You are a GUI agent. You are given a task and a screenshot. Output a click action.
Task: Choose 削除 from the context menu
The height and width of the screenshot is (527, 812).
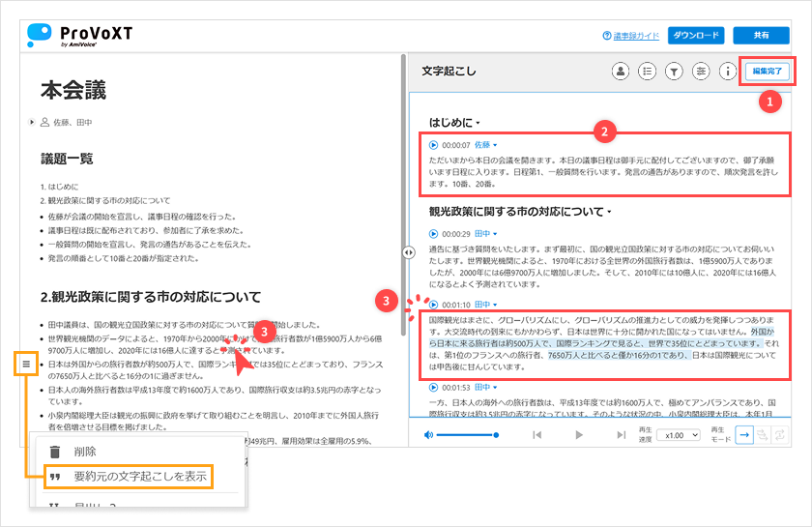click(85, 451)
